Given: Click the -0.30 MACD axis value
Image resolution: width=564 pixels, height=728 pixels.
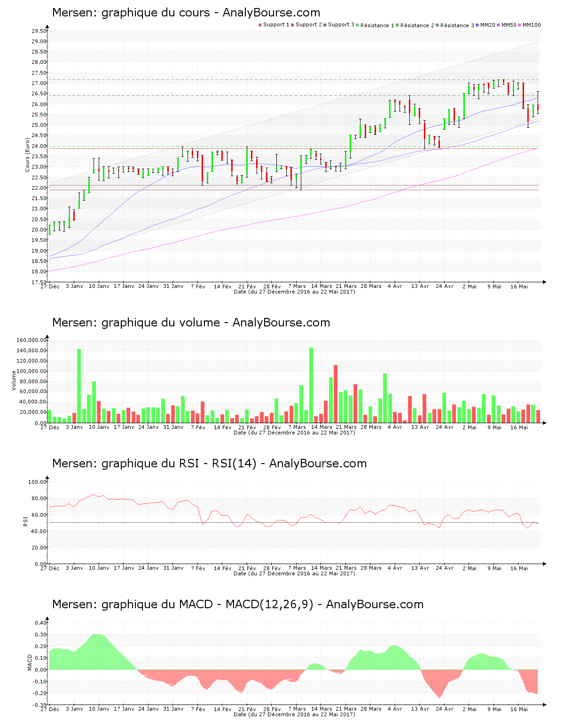Looking at the screenshot, I should coord(40,705).
